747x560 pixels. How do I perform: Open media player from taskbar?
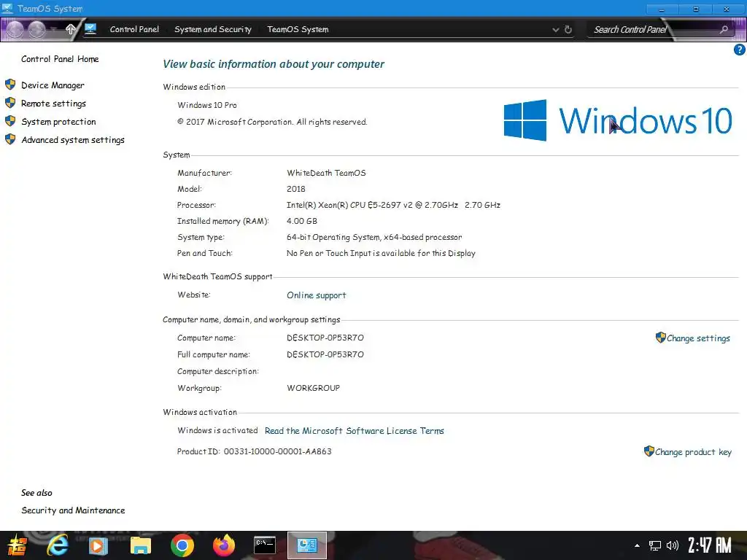pos(98,545)
